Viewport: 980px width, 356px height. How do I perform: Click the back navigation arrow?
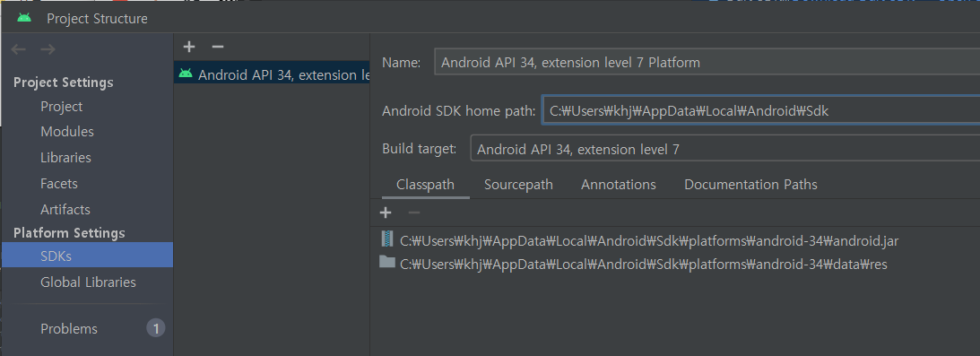(x=19, y=49)
